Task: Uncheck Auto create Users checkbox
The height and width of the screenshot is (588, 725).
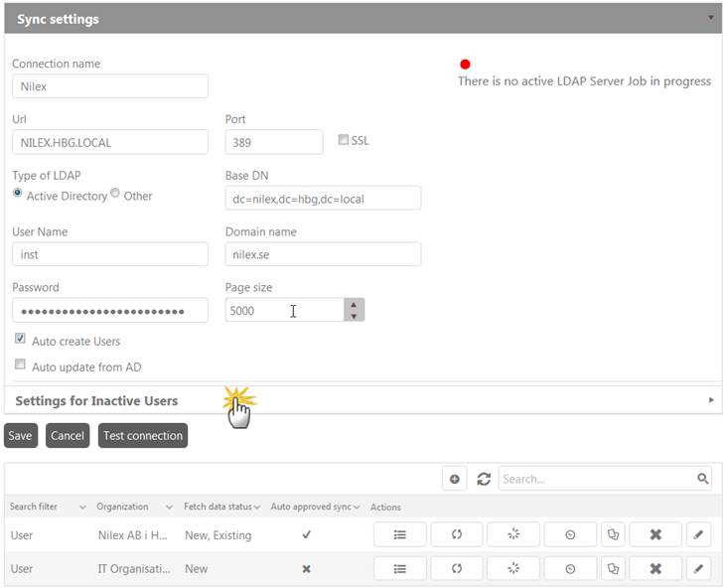Action: coord(20,339)
